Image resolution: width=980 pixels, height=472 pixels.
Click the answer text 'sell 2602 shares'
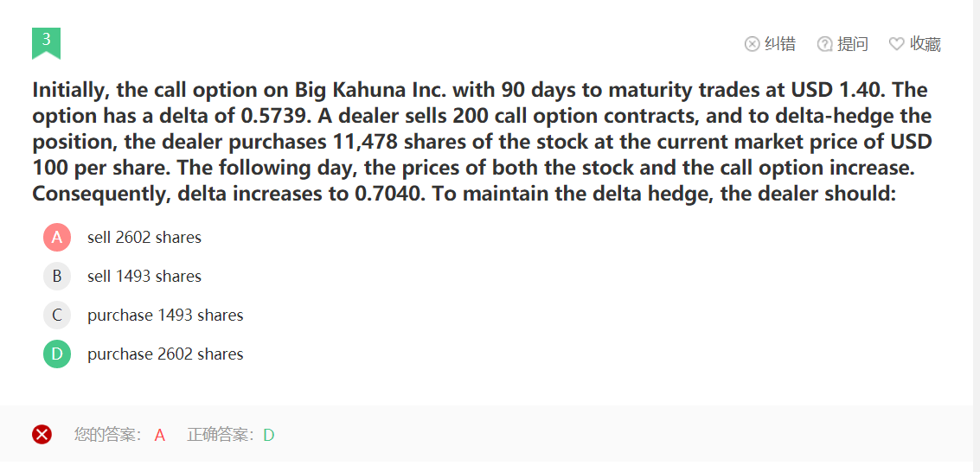click(x=144, y=238)
